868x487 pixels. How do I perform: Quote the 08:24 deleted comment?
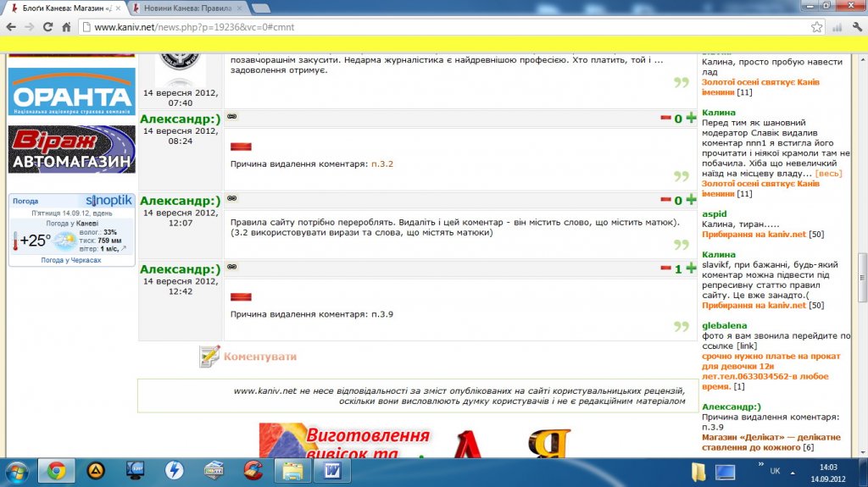(682, 176)
